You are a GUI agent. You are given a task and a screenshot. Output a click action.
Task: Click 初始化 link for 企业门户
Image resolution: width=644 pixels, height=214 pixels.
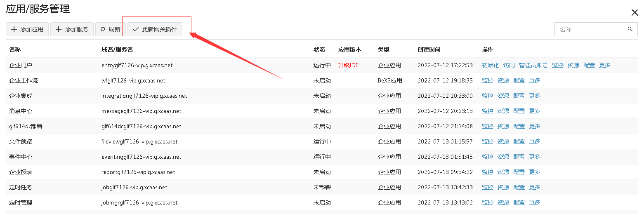[490, 65]
